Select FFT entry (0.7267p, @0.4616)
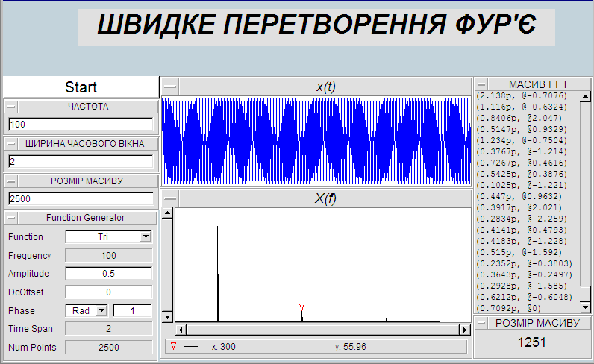The height and width of the screenshot is (364, 594). pyautogui.click(x=522, y=163)
